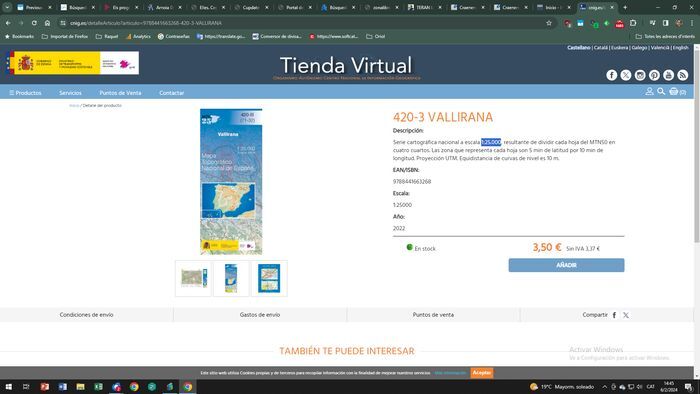This screenshot has height=394, width=700.
Task: Add product with the AÑADIR button
Action: click(566, 265)
